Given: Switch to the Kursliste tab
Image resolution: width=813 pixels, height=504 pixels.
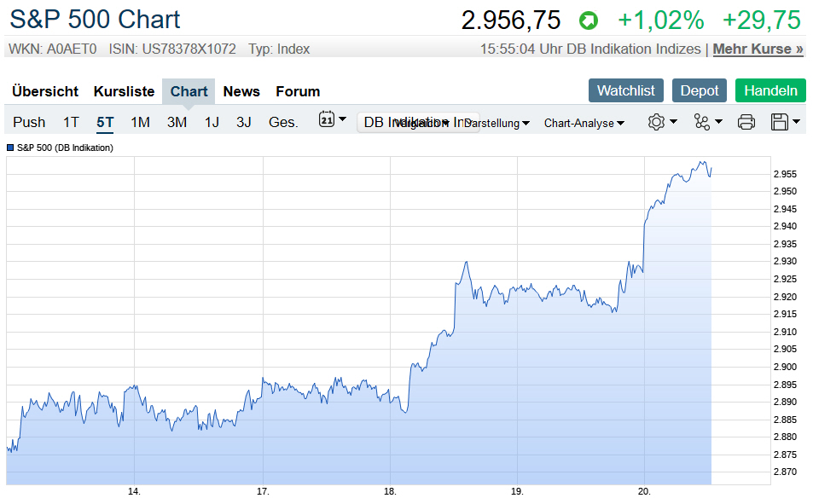Looking at the screenshot, I should click(124, 91).
